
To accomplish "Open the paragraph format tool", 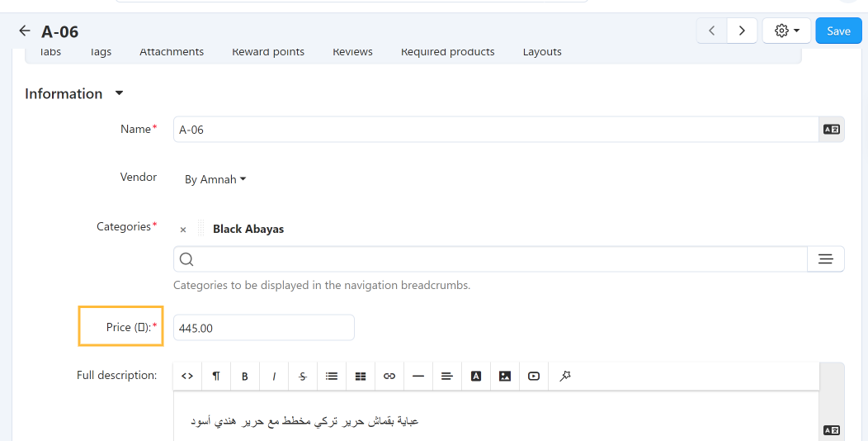I will click(x=216, y=377).
